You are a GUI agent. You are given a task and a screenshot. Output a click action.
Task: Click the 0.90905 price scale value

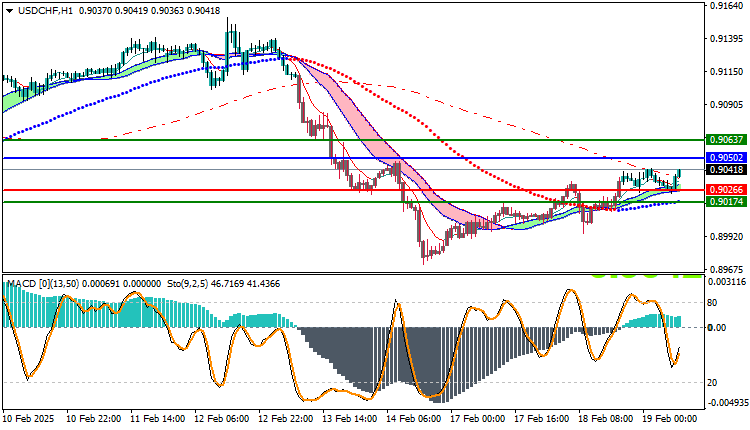coord(726,105)
